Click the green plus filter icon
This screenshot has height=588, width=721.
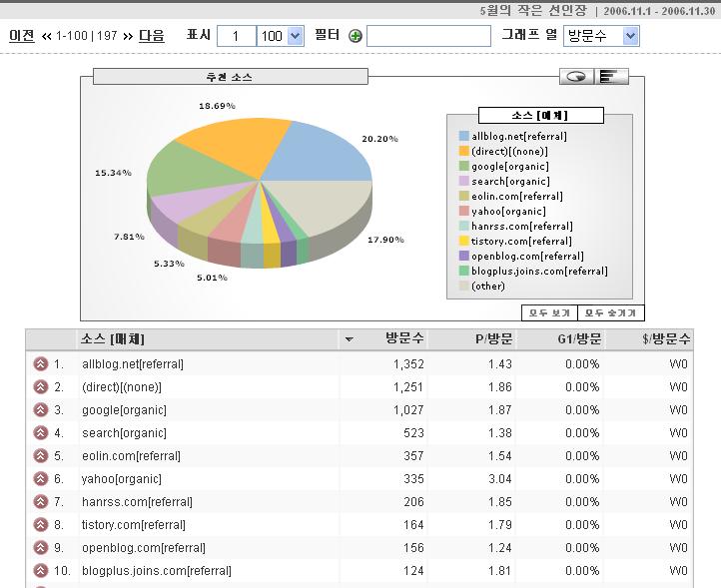[356, 36]
